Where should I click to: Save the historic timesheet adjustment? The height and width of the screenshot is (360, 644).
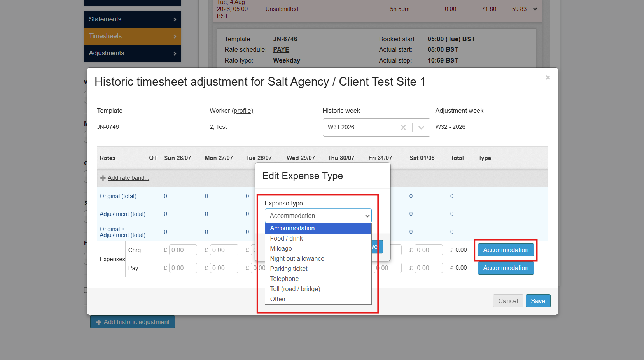538,301
